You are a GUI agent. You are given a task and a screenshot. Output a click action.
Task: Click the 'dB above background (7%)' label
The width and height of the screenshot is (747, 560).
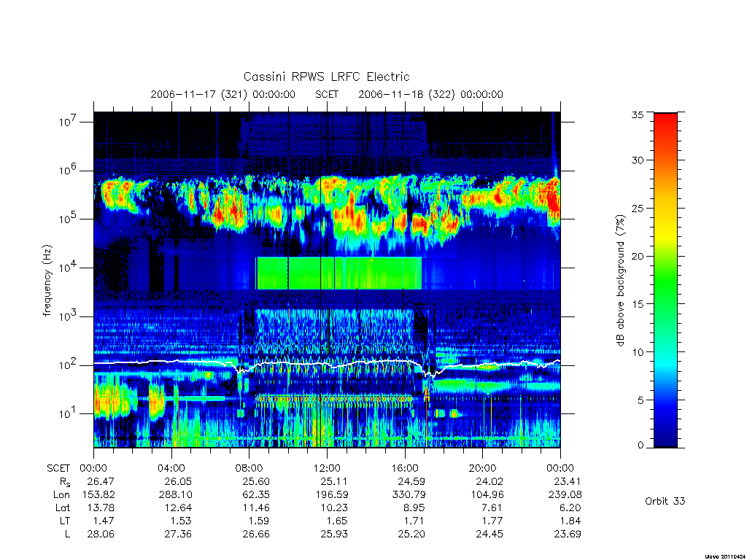coord(620,280)
